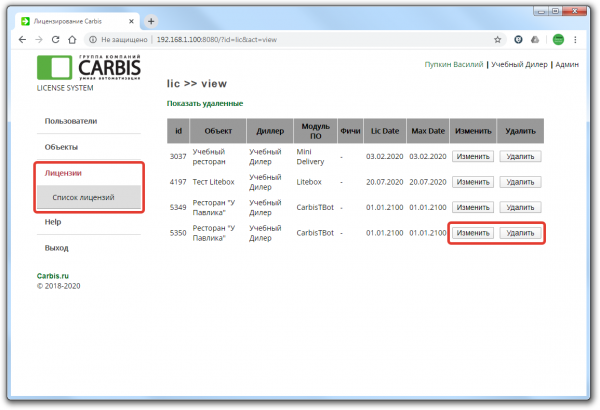Click the green profile avatar icon
This screenshot has width=600, height=410.
point(559,40)
